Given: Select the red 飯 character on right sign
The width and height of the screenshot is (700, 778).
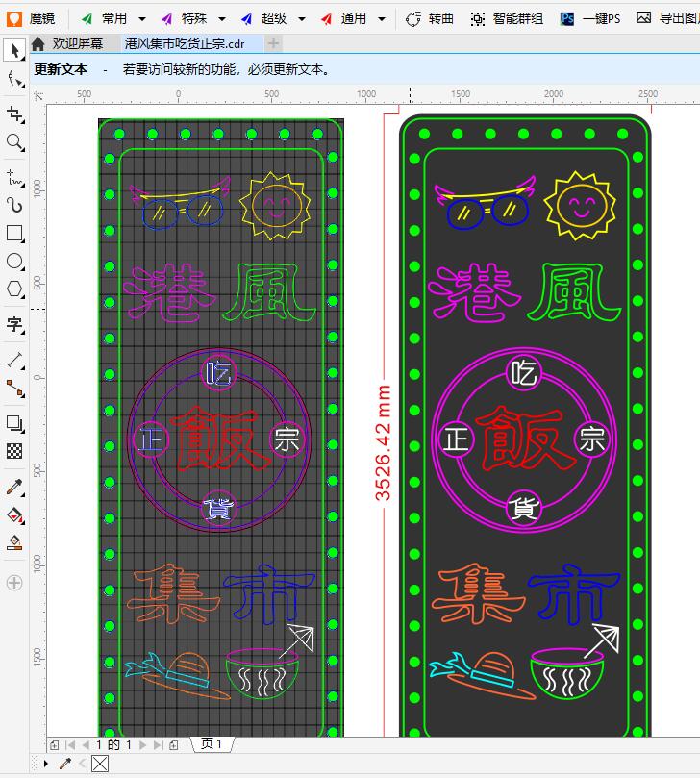Looking at the screenshot, I should 524,439.
